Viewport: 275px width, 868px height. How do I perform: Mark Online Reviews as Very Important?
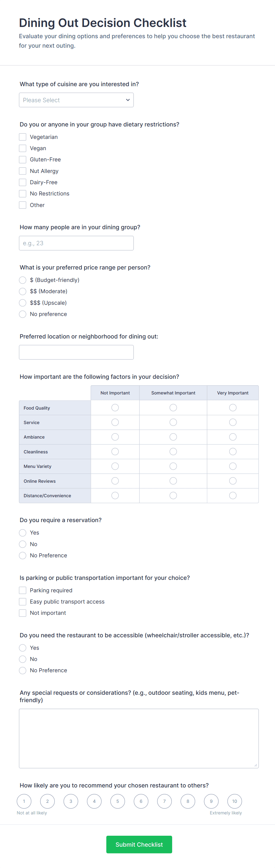(x=233, y=481)
